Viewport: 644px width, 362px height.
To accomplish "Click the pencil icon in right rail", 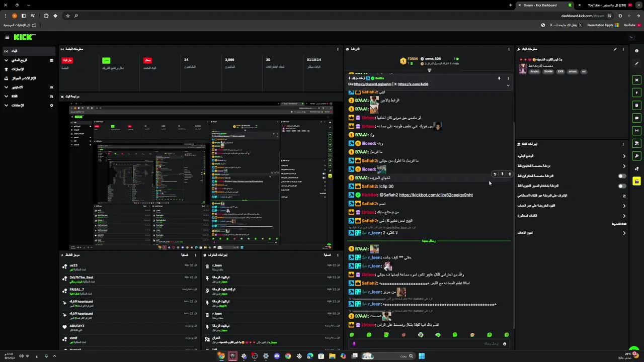I will (636, 63).
